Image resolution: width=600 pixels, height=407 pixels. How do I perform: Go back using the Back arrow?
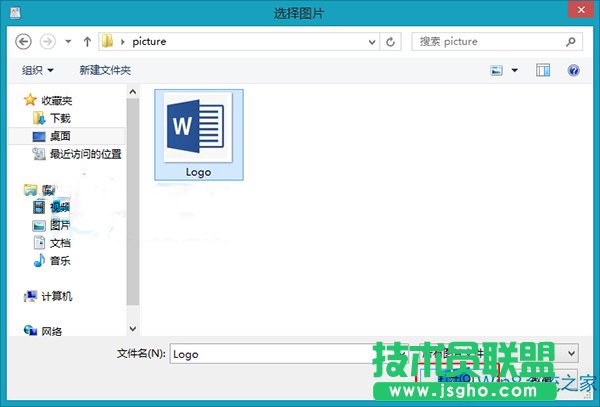23,41
